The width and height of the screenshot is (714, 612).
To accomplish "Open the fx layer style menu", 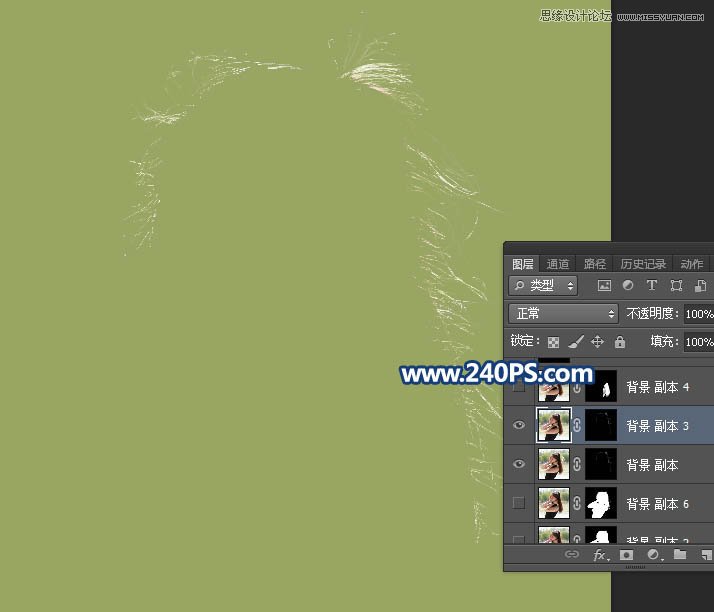I will [x=600, y=554].
